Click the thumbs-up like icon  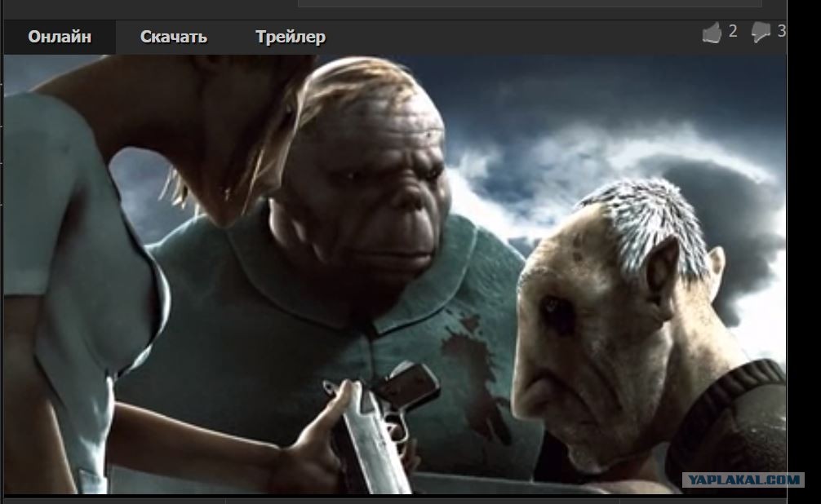[712, 33]
